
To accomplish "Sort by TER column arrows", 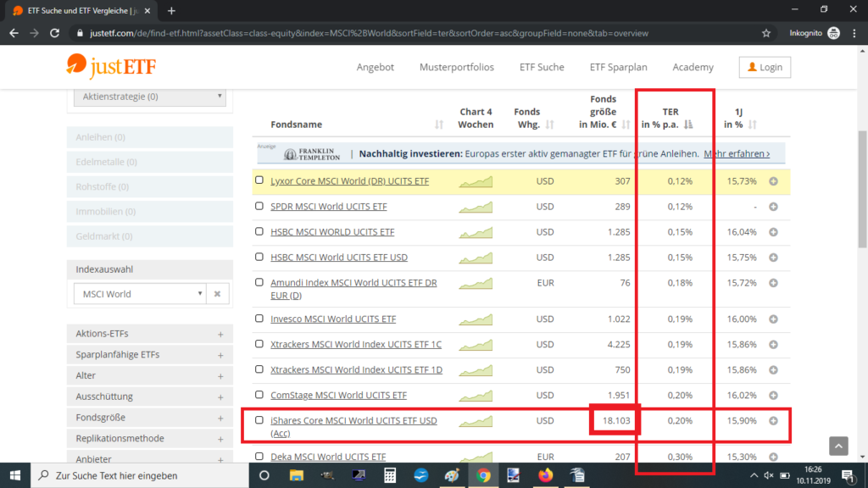I will (688, 125).
